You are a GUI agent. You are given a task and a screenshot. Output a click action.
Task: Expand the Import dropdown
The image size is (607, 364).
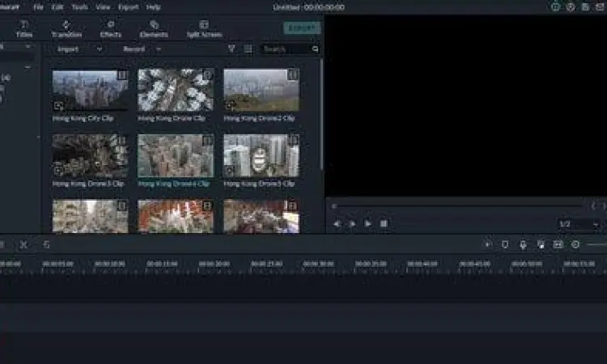point(79,49)
